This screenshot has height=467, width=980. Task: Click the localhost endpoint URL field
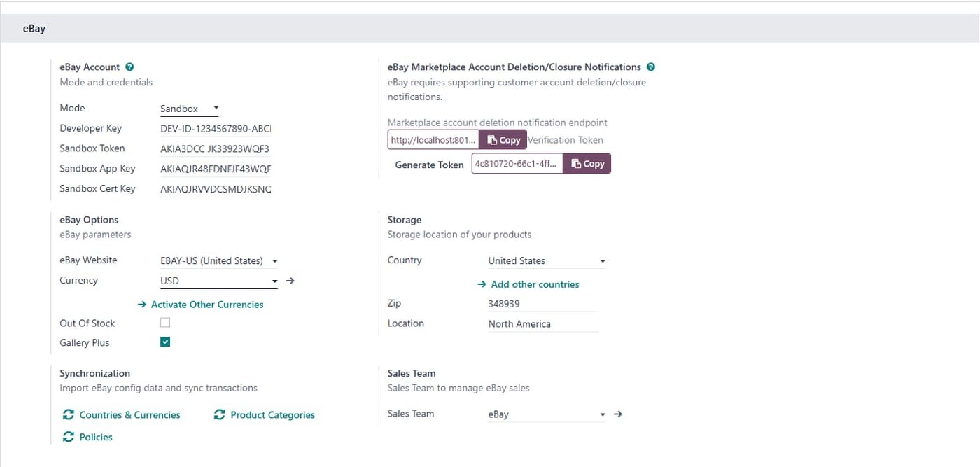433,140
